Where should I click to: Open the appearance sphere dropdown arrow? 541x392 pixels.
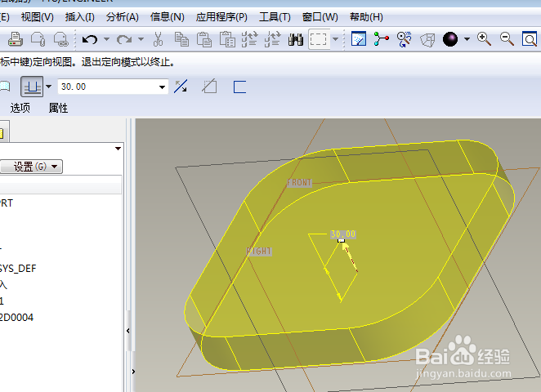click(467, 39)
